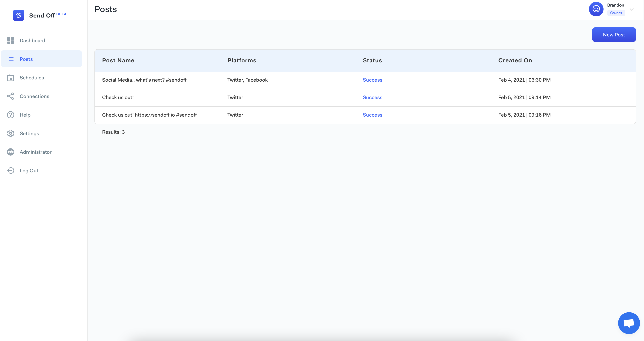Screen dimensions: 644x341
Task: Click Brandon's smiley avatar
Action: [596, 9]
